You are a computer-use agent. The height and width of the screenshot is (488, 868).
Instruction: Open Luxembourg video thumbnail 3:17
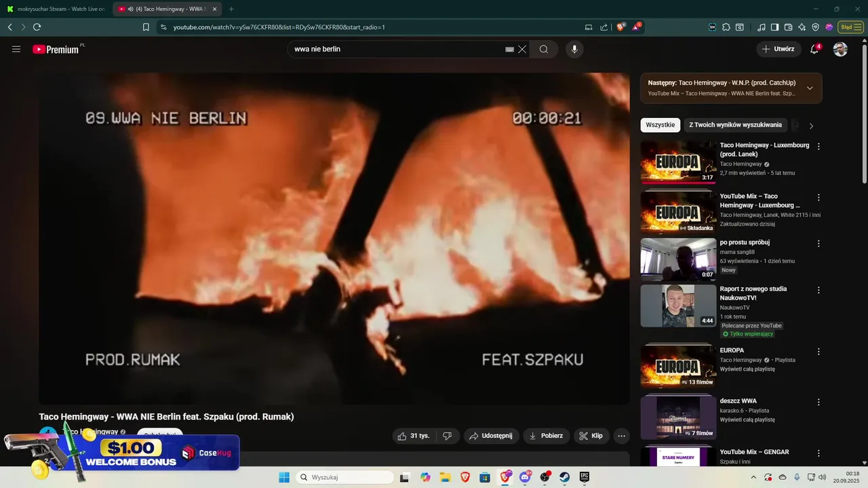click(678, 162)
